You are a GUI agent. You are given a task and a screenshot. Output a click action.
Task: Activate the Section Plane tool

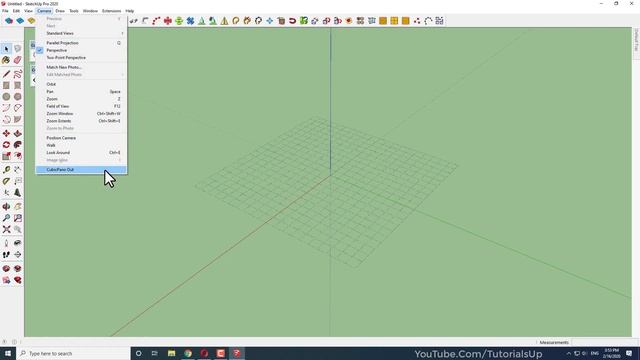6,269
